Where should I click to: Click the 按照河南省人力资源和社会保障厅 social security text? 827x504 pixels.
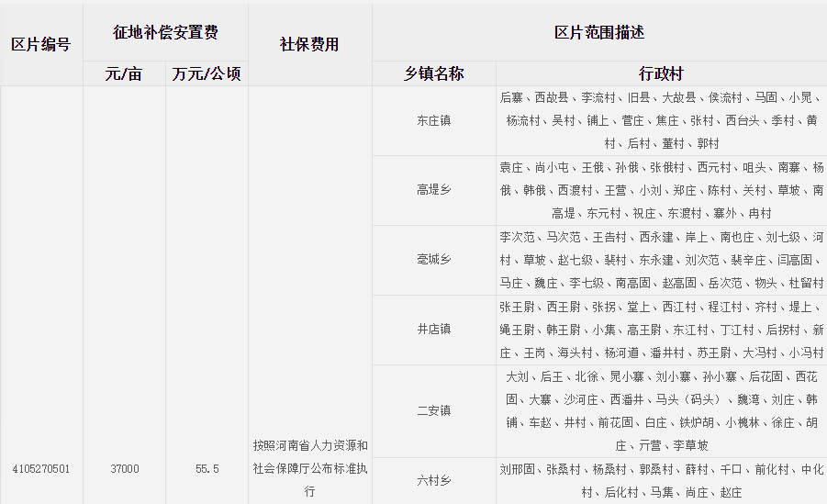pos(310,468)
